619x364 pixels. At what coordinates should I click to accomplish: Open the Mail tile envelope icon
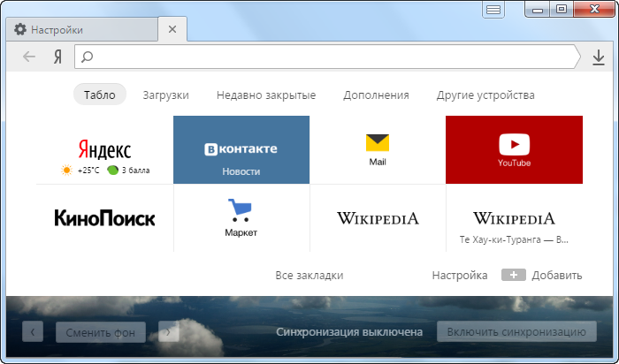(378, 143)
